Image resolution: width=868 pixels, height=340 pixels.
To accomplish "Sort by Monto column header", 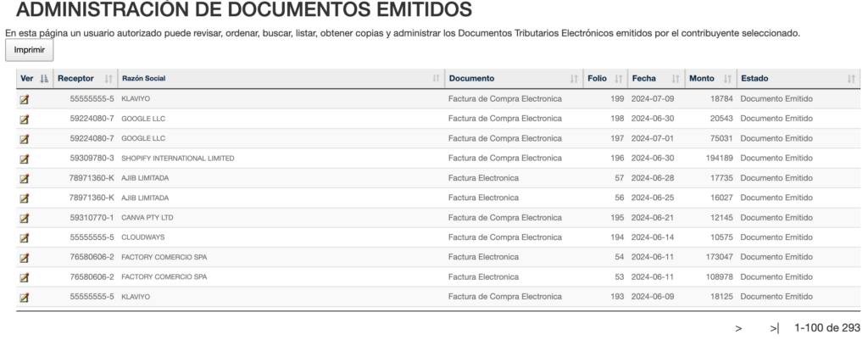I will pyautogui.click(x=711, y=79).
